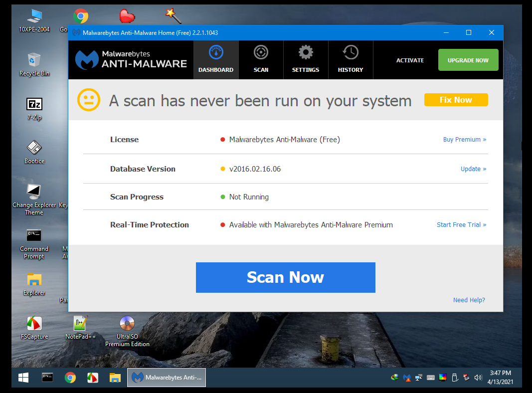
Task: Select the Google Chrome desktop icon
Action: pyautogui.click(x=80, y=16)
